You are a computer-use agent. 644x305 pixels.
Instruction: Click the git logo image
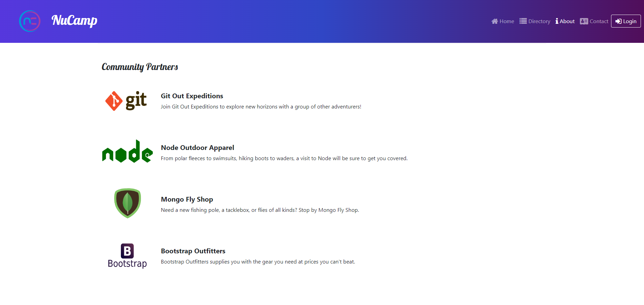[126, 101]
